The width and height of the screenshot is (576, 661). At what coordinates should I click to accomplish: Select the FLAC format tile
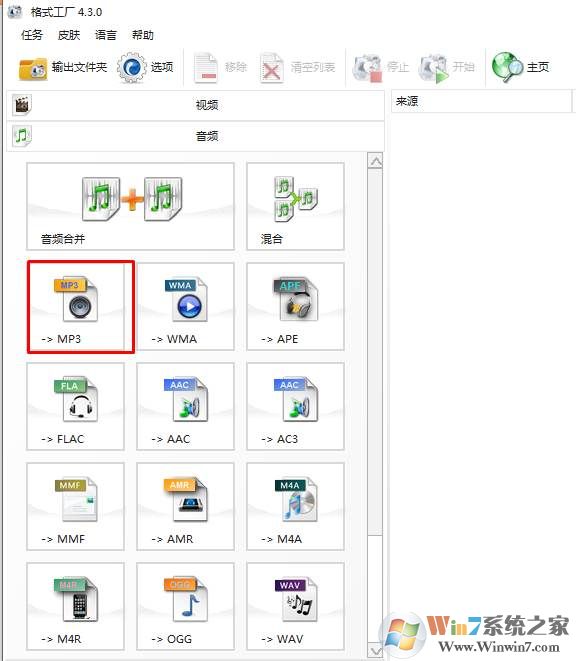(x=76, y=407)
